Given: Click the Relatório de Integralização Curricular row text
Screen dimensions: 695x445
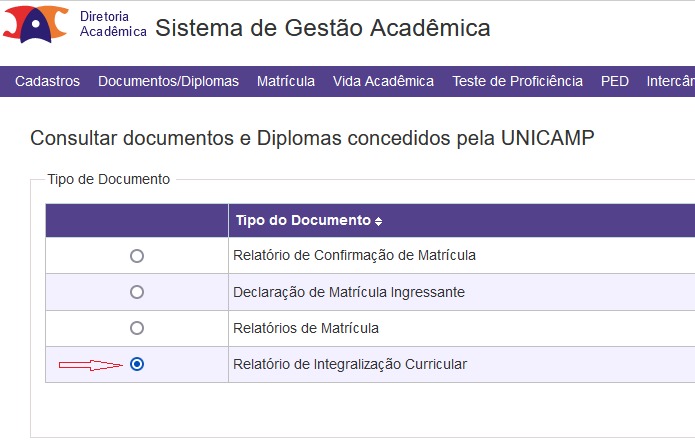Looking at the screenshot, I should pos(350,364).
